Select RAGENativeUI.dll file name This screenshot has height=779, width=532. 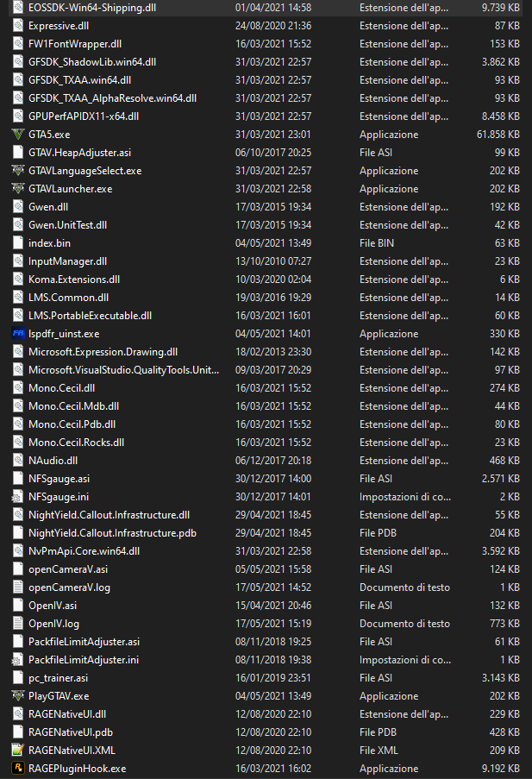[67, 714]
